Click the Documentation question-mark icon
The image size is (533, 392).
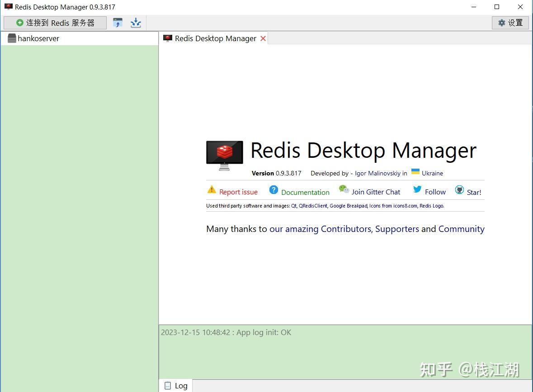pos(274,190)
